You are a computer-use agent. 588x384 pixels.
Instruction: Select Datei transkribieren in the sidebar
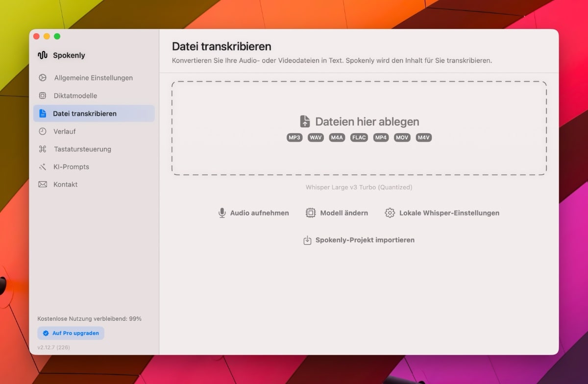point(84,114)
